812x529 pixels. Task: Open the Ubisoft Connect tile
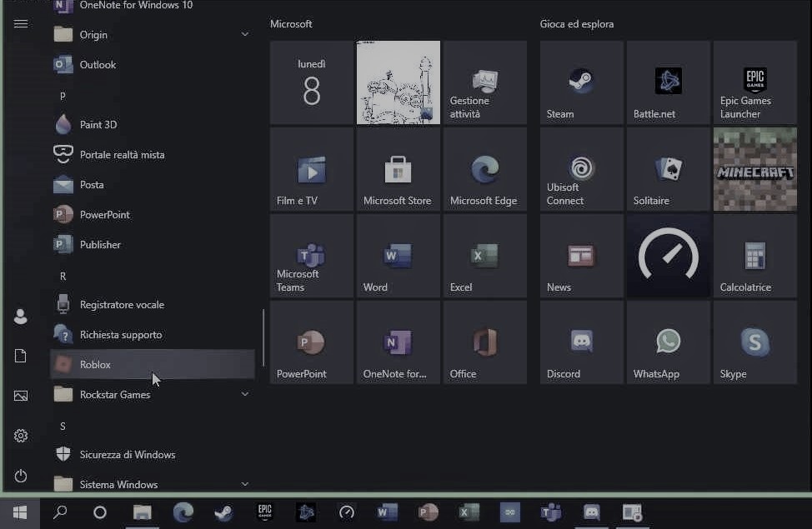(x=582, y=169)
